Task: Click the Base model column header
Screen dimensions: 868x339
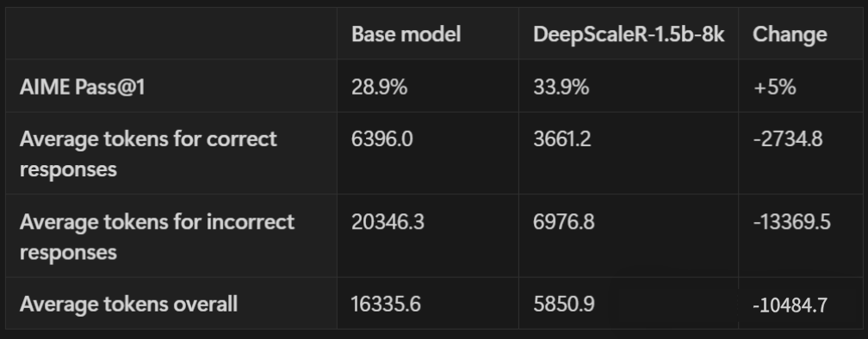Action: (406, 34)
